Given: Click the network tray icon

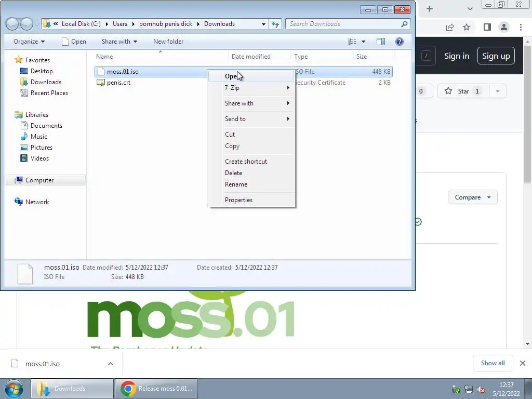Looking at the screenshot, I should coord(469,389).
